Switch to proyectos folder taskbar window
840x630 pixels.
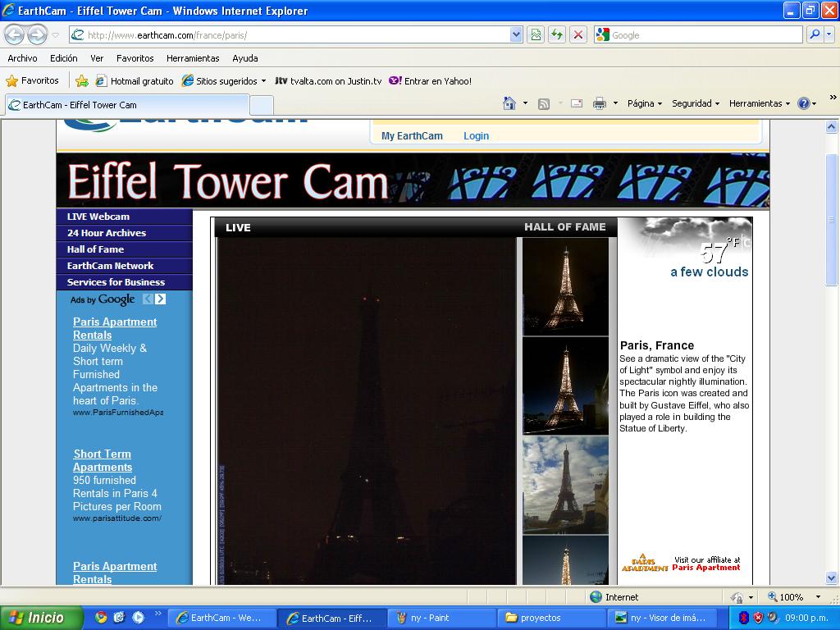tap(551, 618)
